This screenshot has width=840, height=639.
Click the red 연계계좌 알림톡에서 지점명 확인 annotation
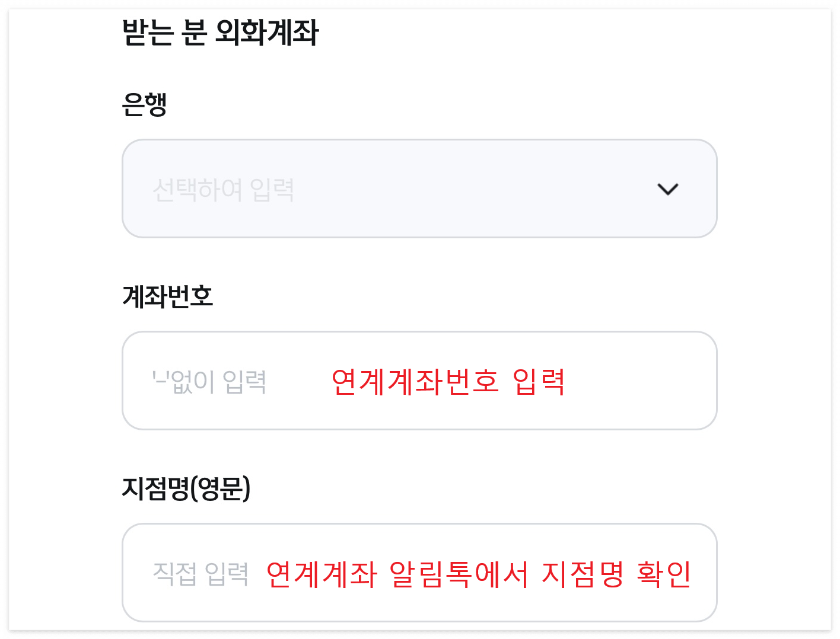click(481, 573)
